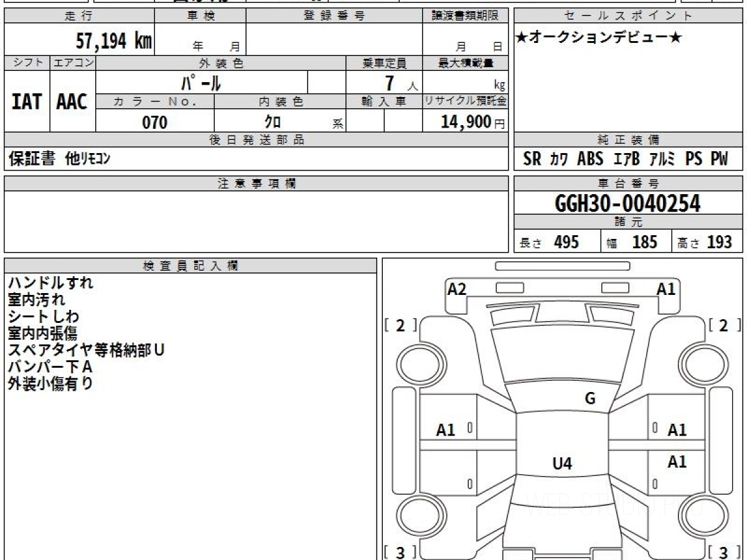
Task: Click the 譲渡書類期限 header cell
Action: coord(465,16)
